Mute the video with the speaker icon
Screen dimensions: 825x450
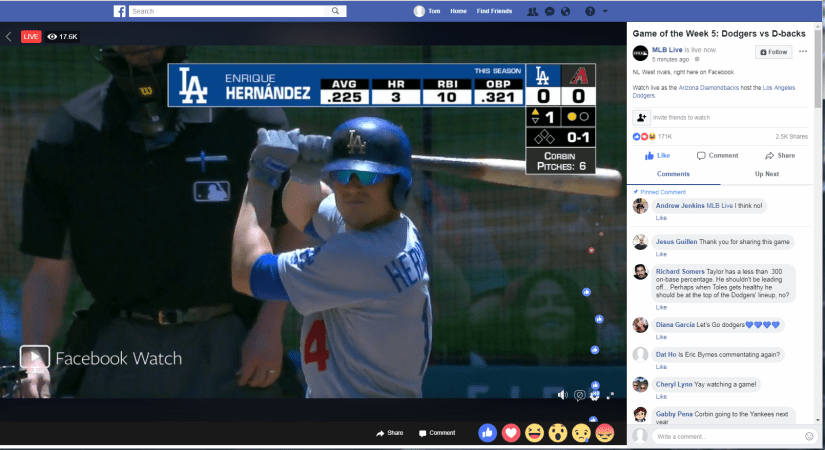pos(562,395)
